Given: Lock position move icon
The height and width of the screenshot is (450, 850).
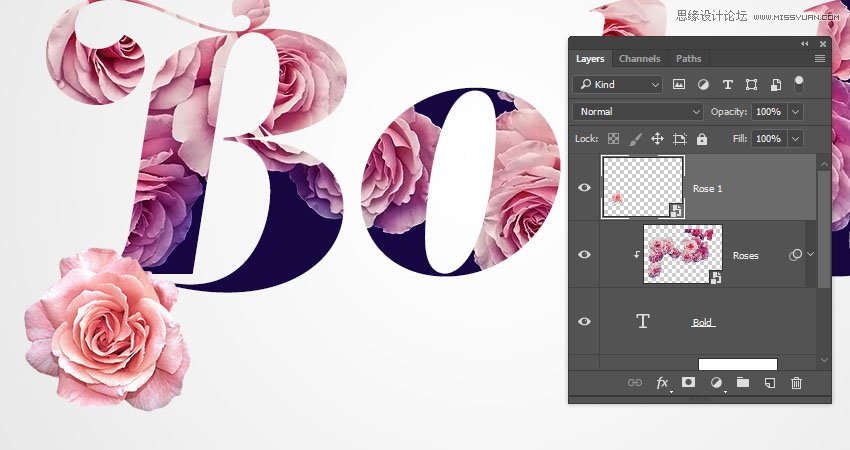Looking at the screenshot, I should point(657,139).
